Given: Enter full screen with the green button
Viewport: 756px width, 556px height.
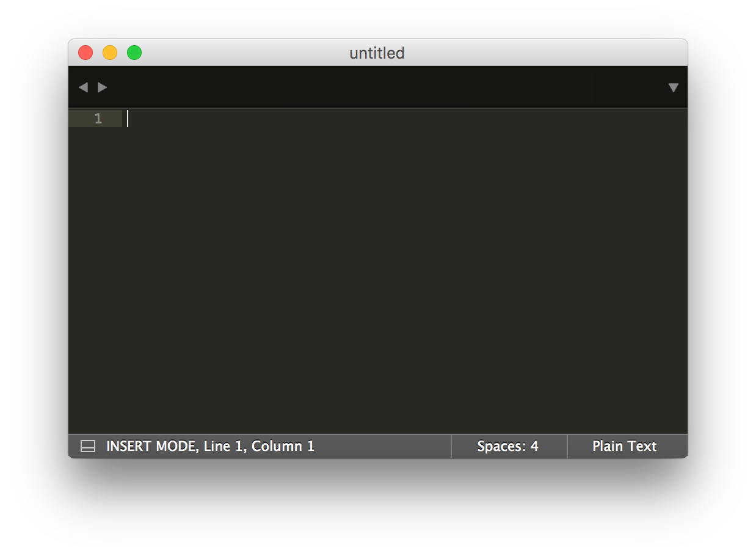Looking at the screenshot, I should [x=134, y=53].
